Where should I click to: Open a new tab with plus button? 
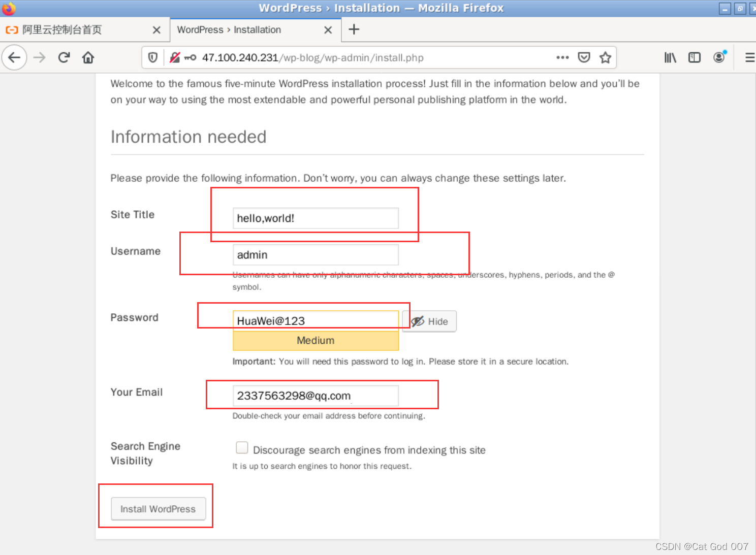(354, 29)
